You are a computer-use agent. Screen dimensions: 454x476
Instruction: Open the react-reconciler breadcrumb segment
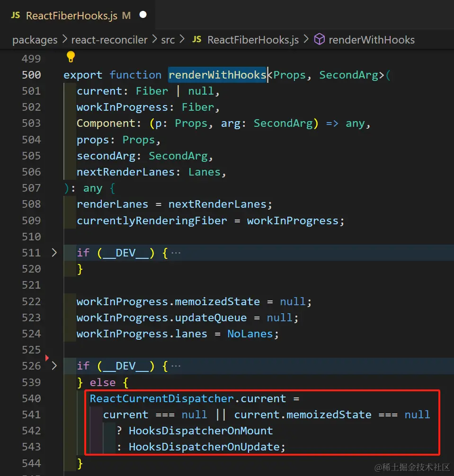pyautogui.click(x=109, y=40)
